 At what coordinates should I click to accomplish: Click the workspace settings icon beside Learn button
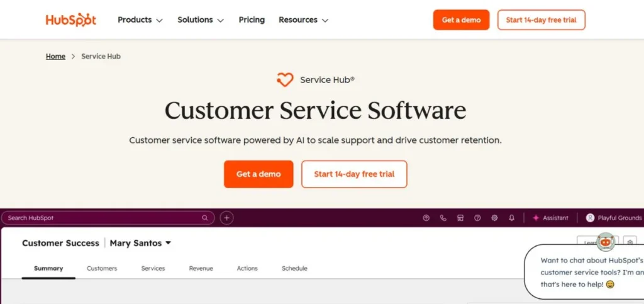tap(630, 242)
